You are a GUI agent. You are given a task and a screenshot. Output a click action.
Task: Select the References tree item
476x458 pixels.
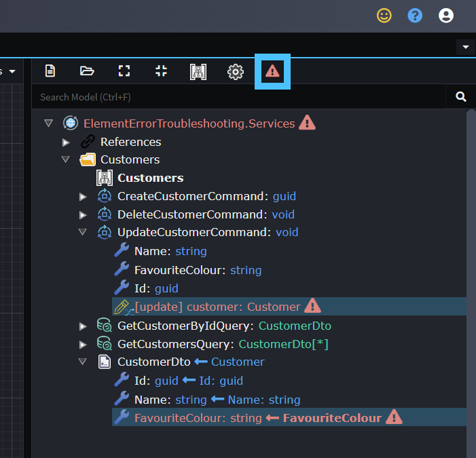point(131,142)
